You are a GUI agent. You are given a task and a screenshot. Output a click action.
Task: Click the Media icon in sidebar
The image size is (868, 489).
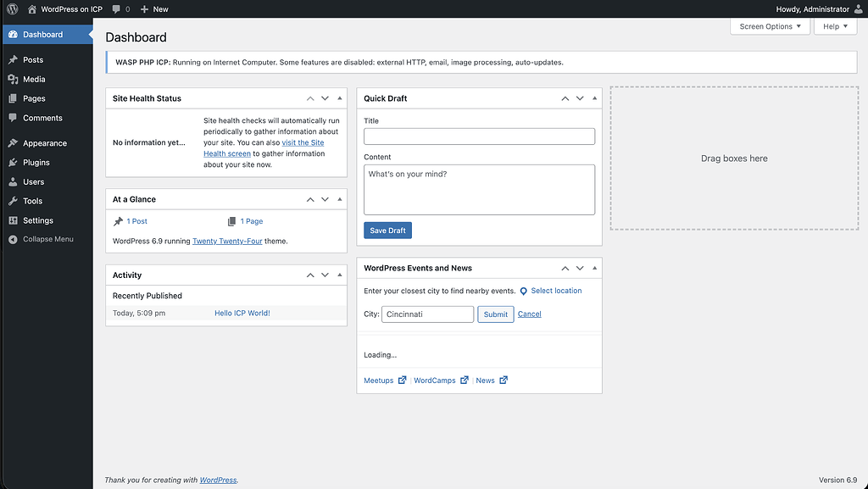tap(13, 80)
